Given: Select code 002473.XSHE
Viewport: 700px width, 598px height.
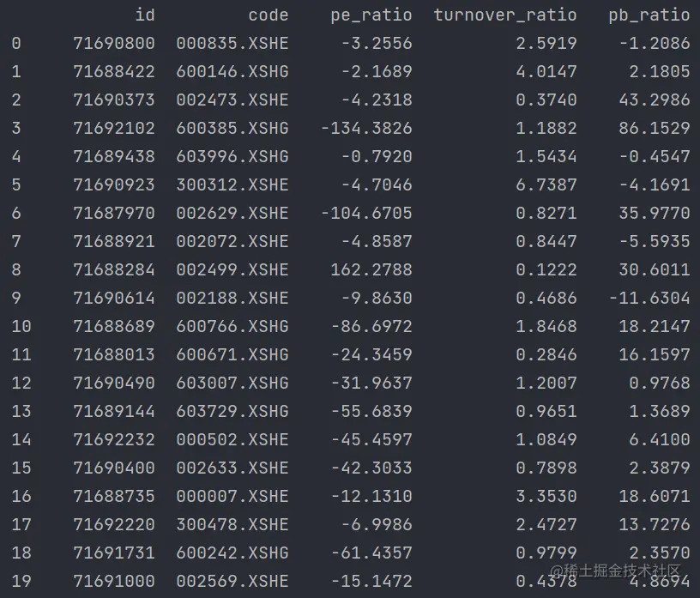Looking at the screenshot, I should tap(232, 100).
